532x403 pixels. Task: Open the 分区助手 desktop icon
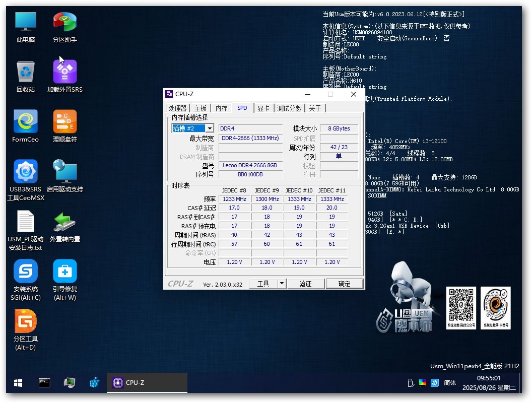65,27
